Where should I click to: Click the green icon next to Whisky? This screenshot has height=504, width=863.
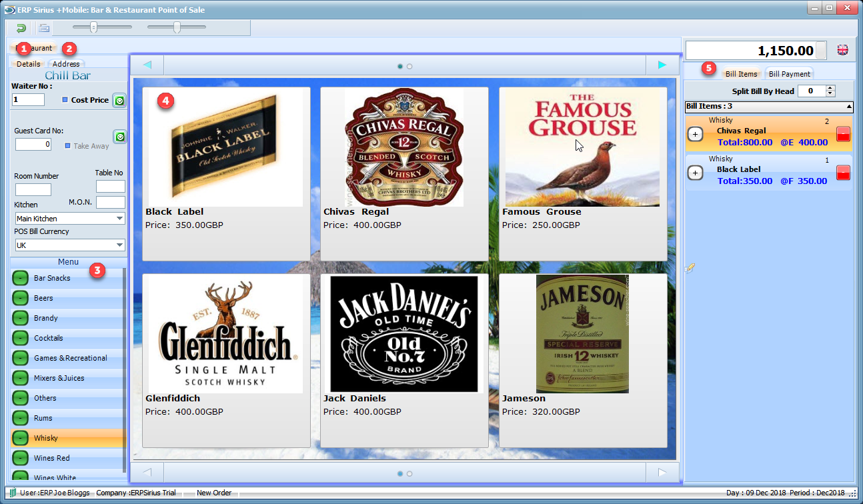[x=21, y=438]
